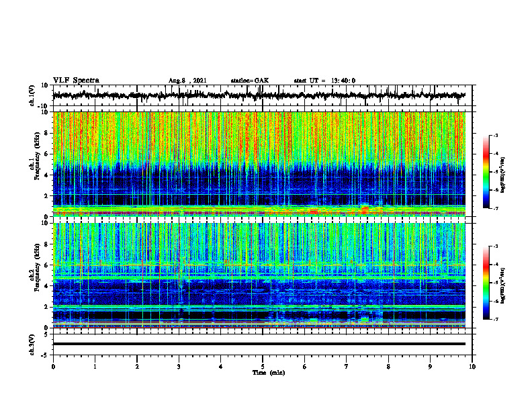The width and height of the screenshot is (532, 411).
Task: Click the time axis tick label "7"
Action: [347, 367]
